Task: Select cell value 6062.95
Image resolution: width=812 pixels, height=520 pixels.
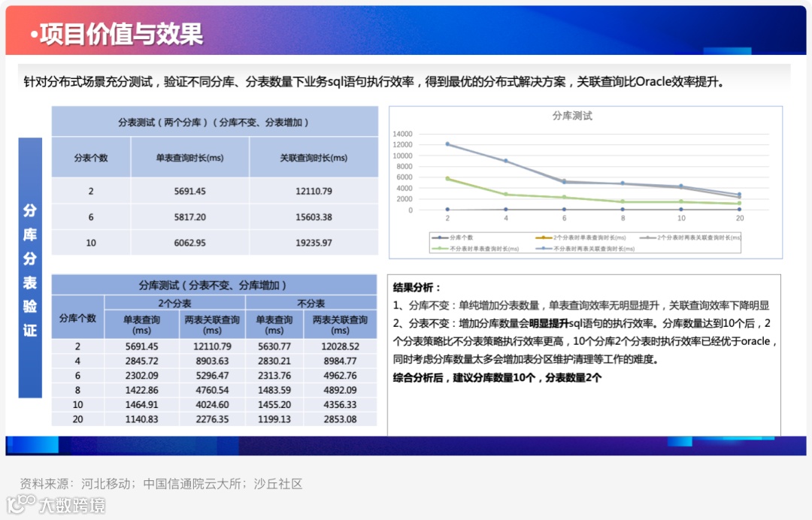Action: tap(189, 243)
